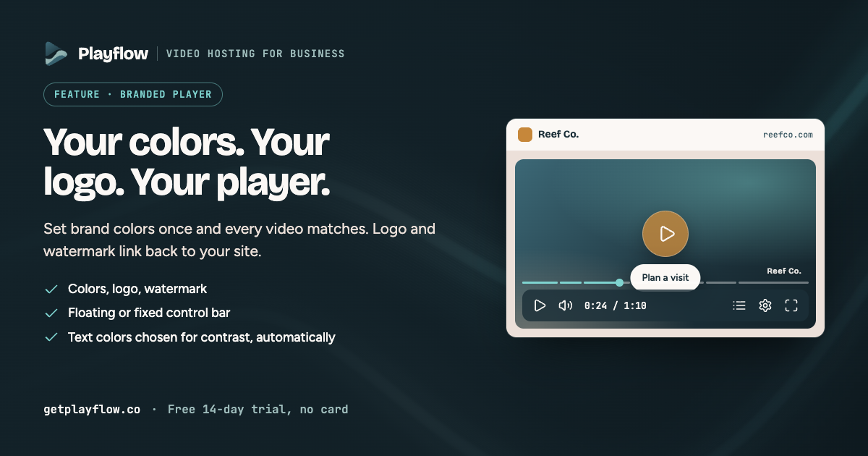Seek to the last unplayed timeline segment
Screen dimensions: 868x456
click(773, 282)
